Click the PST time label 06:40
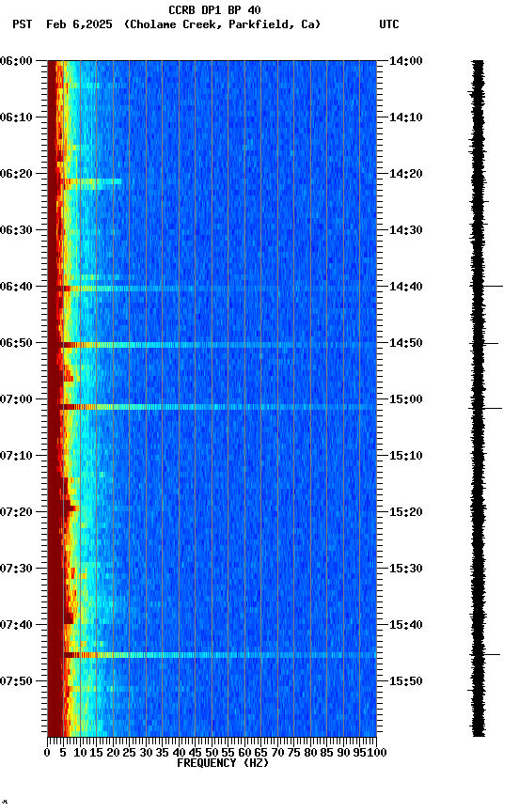The width and height of the screenshot is (519, 812). [16, 287]
